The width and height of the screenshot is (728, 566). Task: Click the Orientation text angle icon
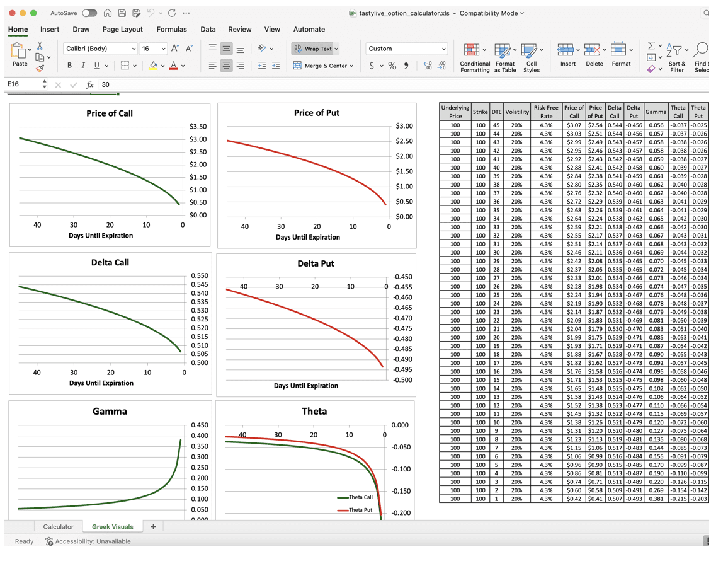(263, 48)
